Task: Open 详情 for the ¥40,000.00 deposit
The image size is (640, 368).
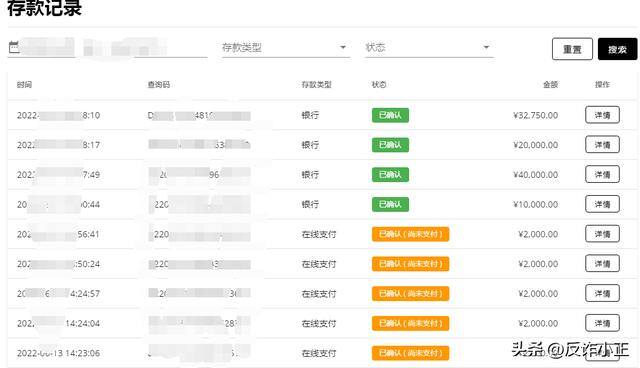Action: 602,174
